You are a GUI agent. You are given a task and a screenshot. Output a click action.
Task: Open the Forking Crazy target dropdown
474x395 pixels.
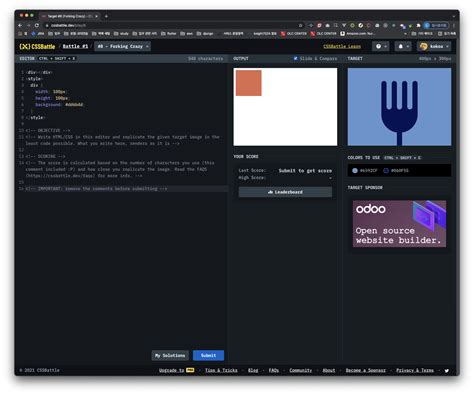click(123, 46)
